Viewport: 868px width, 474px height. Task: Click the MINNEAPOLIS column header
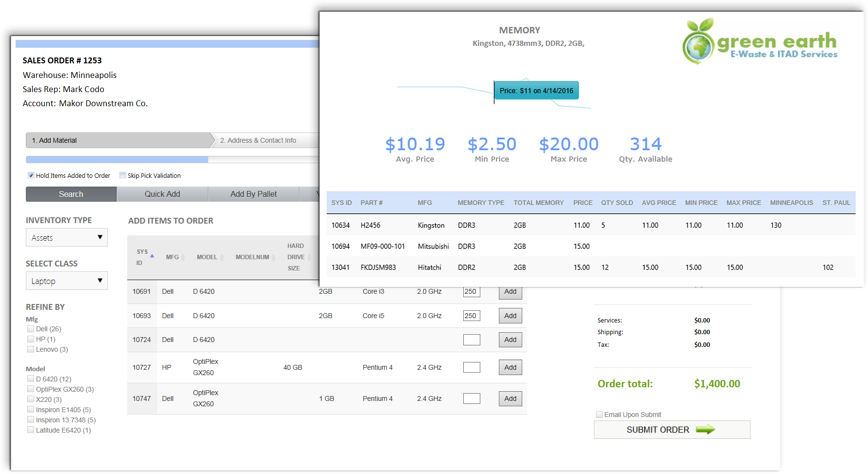point(791,203)
